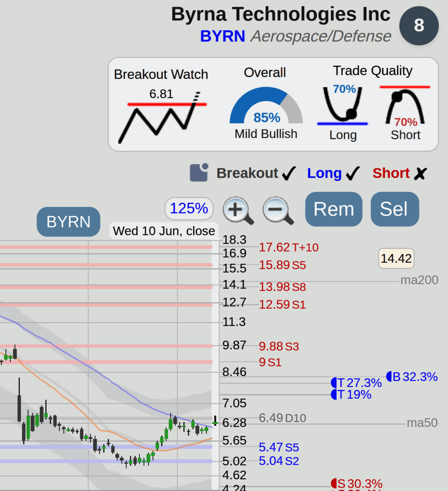This screenshot has height=491, width=448.
Task: Click the 6.49 D10 level label
Action: [x=282, y=418]
